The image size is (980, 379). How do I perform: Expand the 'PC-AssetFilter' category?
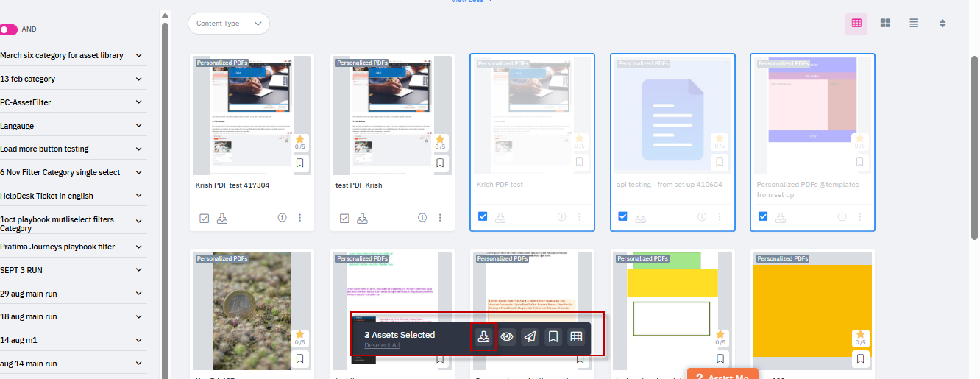click(138, 102)
